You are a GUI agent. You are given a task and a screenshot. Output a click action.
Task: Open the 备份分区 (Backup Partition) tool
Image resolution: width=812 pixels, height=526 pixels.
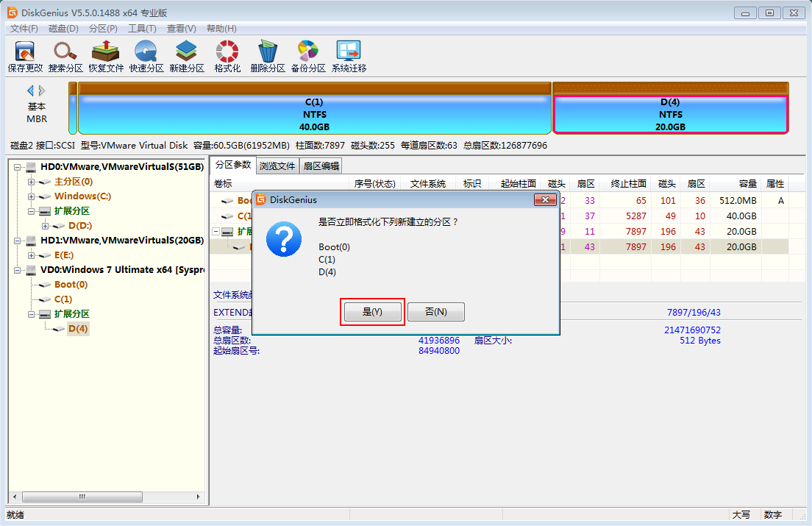click(x=308, y=56)
